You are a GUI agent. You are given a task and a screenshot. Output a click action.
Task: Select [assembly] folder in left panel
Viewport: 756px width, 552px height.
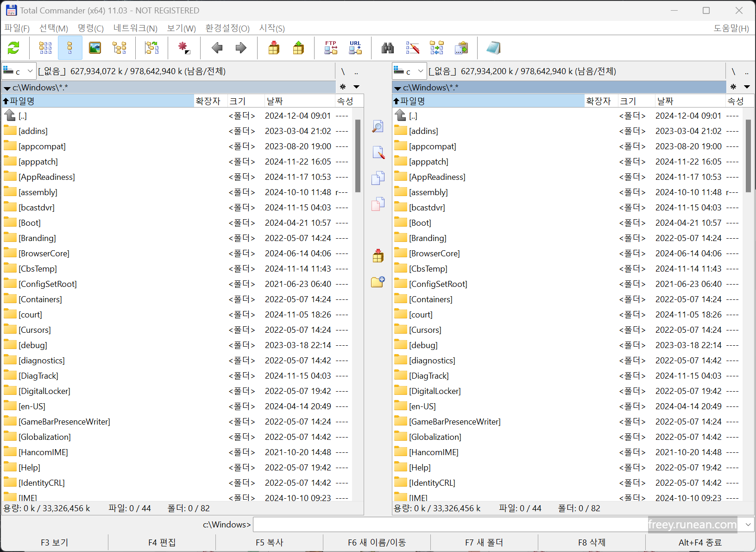tap(176, 192)
